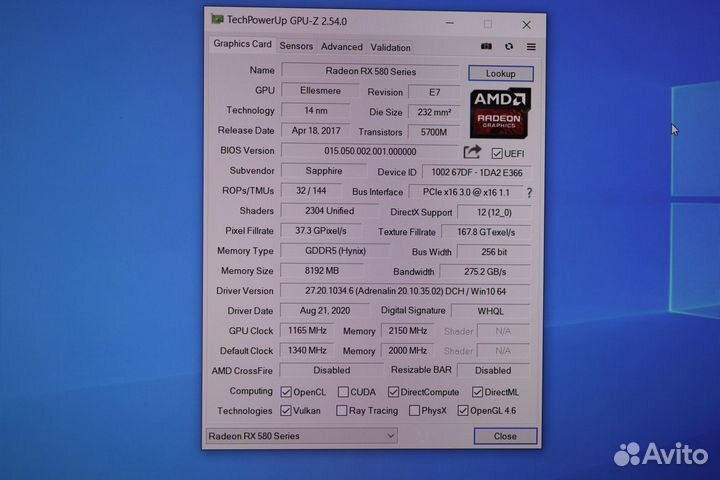Switch to the Advanced tab
This screenshot has height=480, width=720.
click(x=342, y=47)
